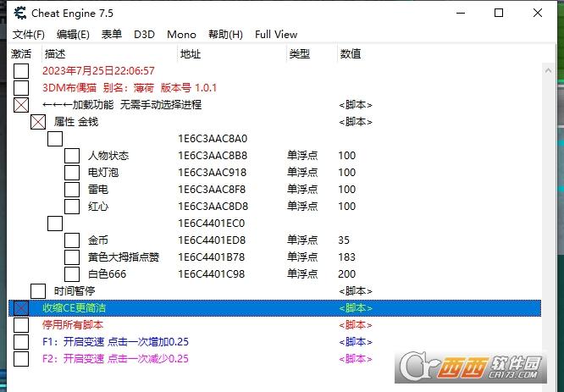Click the Full View menu item
564x392 pixels.
tap(276, 35)
